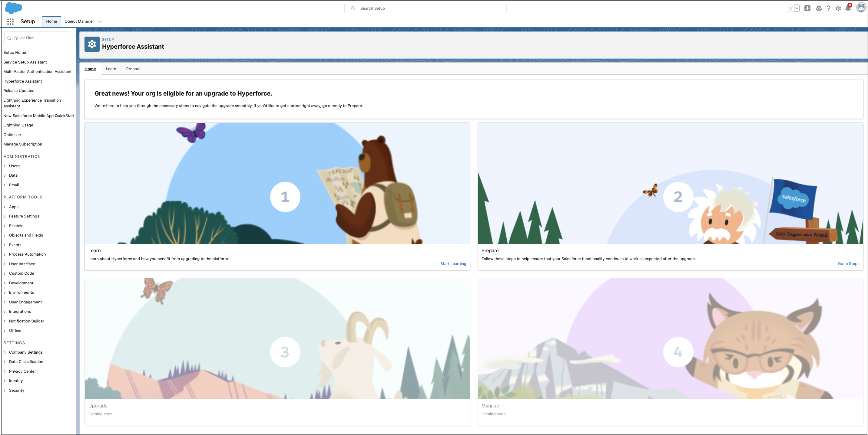Click the favorites star icon

click(790, 8)
